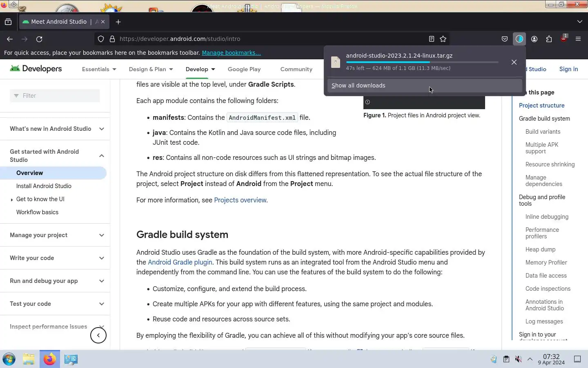Click Manage bookmarks link
The width and height of the screenshot is (588, 368).
(x=231, y=53)
